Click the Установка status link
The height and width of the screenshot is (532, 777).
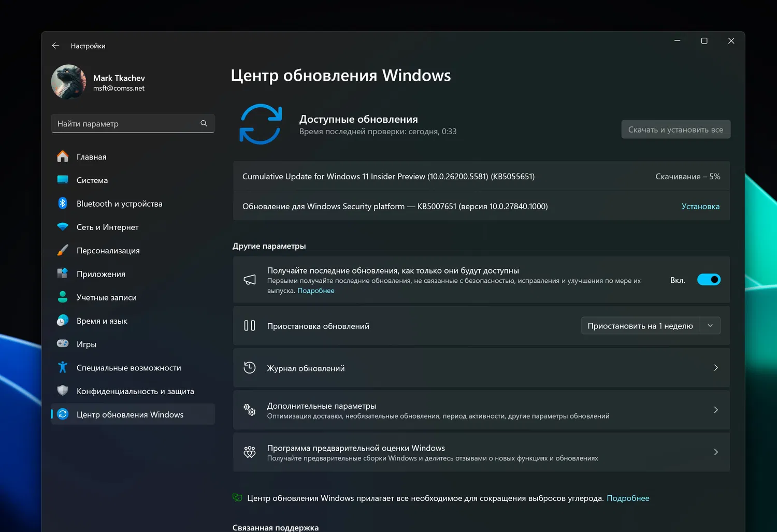[x=700, y=206]
